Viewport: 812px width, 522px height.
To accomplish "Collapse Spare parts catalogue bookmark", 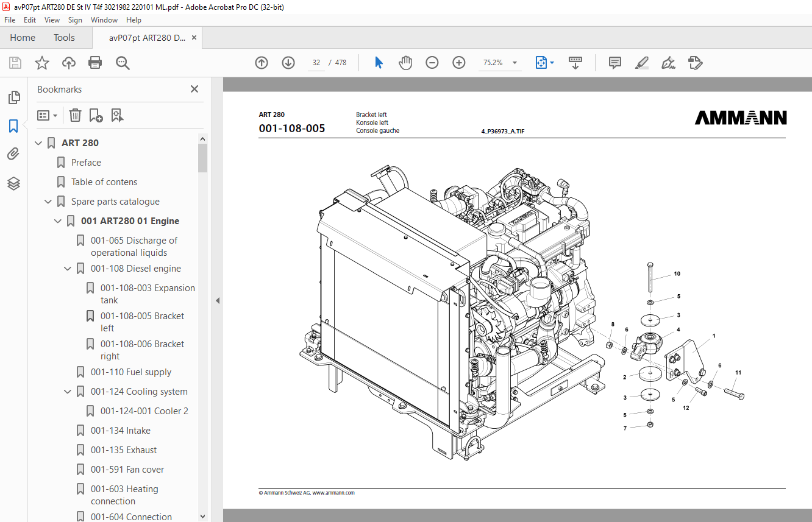I will [x=48, y=202].
